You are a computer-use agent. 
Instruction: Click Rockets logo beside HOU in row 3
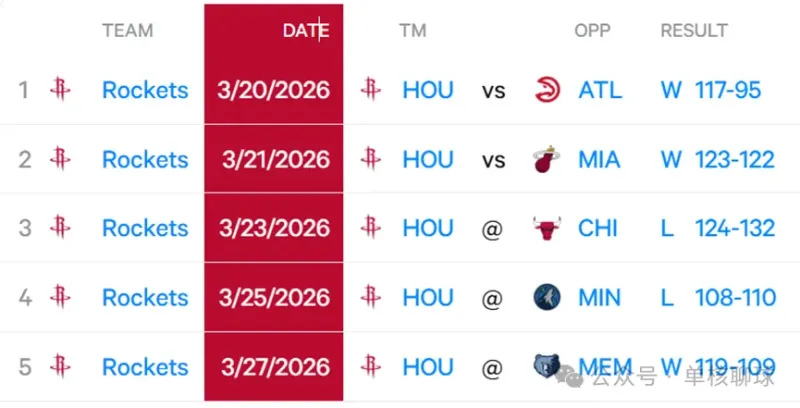tap(371, 228)
